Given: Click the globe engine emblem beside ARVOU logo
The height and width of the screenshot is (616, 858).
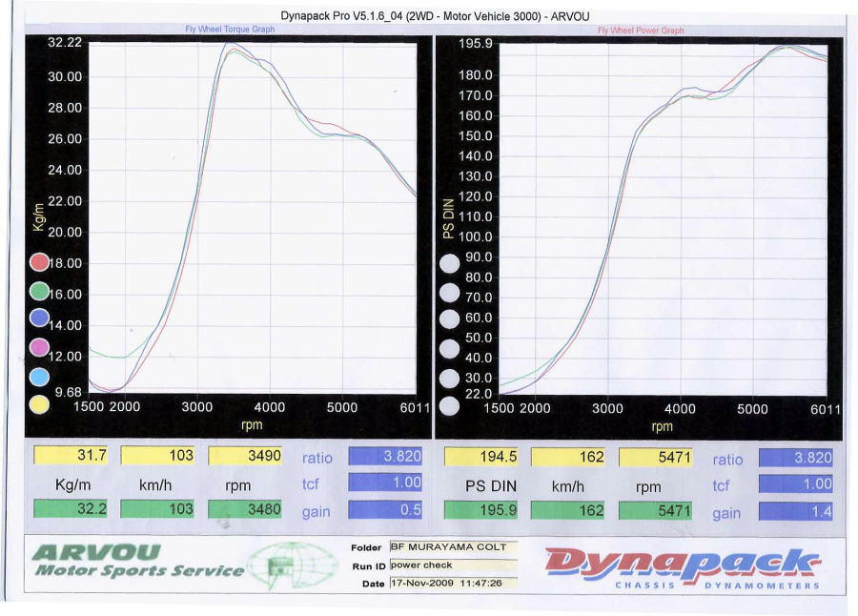Looking at the screenshot, I should click(292, 565).
